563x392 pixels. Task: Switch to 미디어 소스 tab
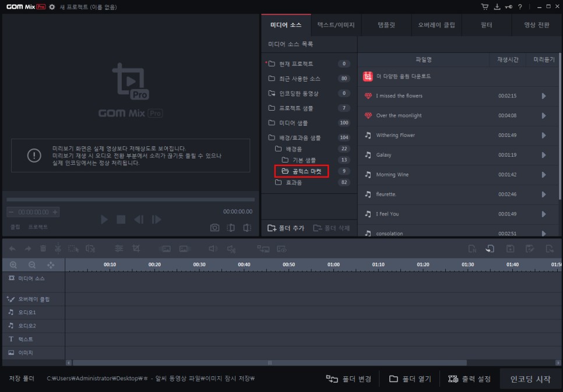(x=286, y=25)
